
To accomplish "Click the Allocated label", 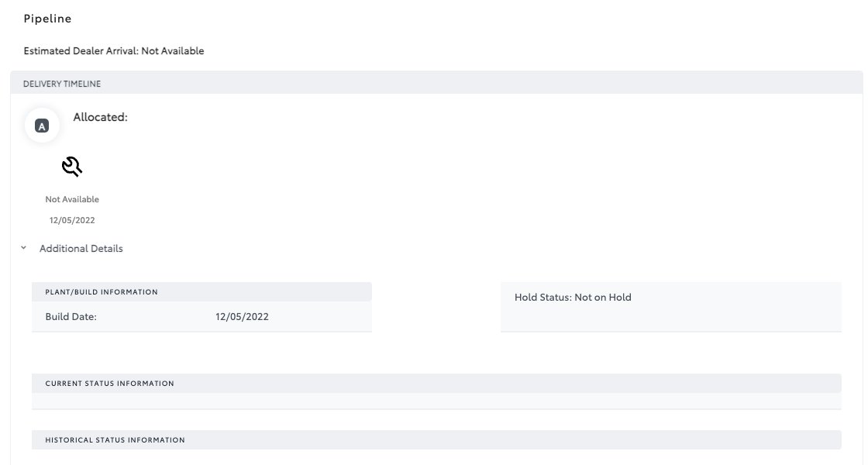I will coord(100,118).
